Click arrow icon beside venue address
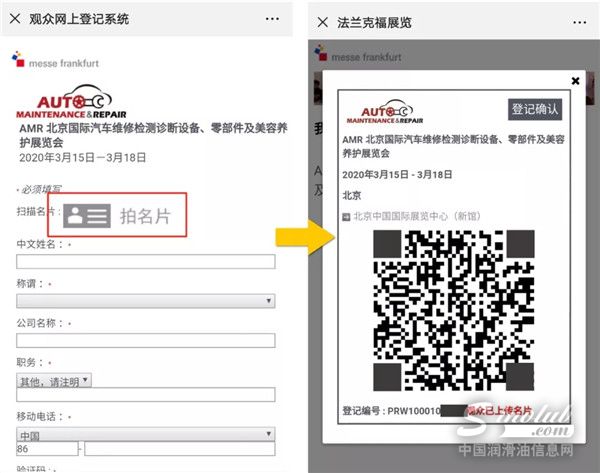The width and height of the screenshot is (600, 473). tap(345, 215)
